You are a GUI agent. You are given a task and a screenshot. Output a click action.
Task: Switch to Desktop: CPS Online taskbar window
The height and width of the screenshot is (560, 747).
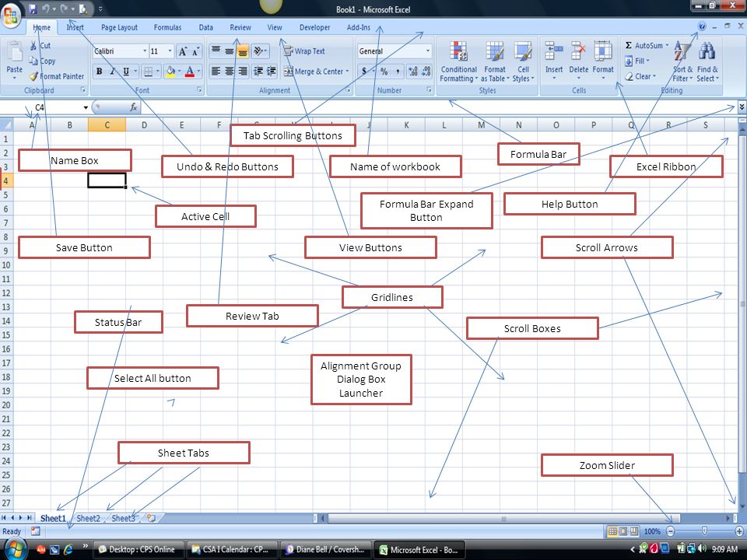pyautogui.click(x=137, y=550)
